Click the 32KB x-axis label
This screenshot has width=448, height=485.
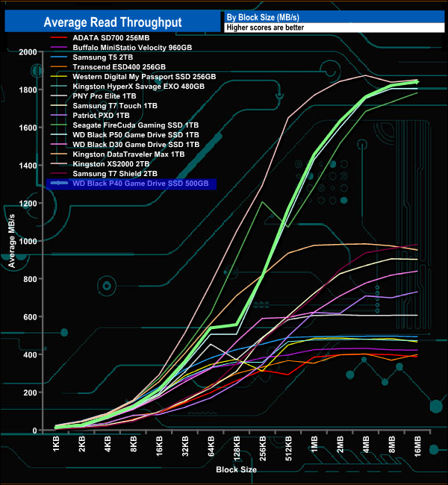[x=185, y=446]
